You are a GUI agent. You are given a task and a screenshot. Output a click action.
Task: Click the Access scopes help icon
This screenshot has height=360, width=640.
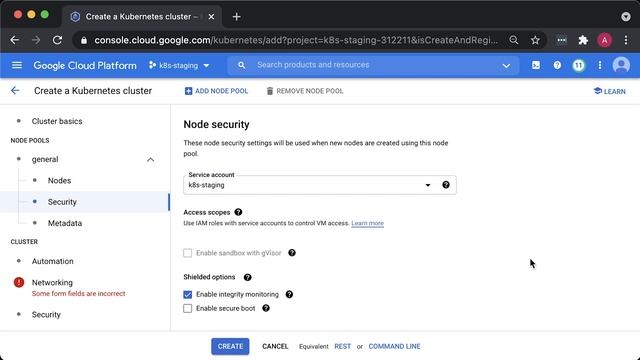pyautogui.click(x=238, y=212)
